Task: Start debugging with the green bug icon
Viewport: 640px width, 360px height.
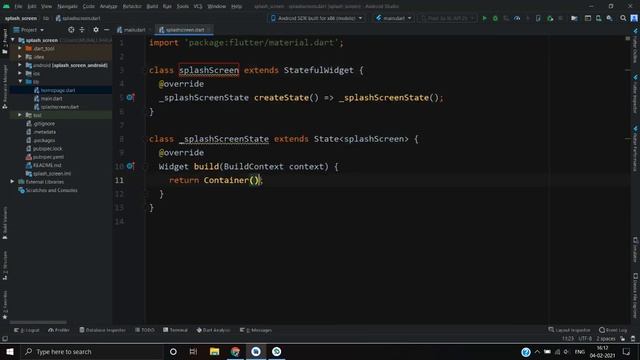Action: click(495, 18)
